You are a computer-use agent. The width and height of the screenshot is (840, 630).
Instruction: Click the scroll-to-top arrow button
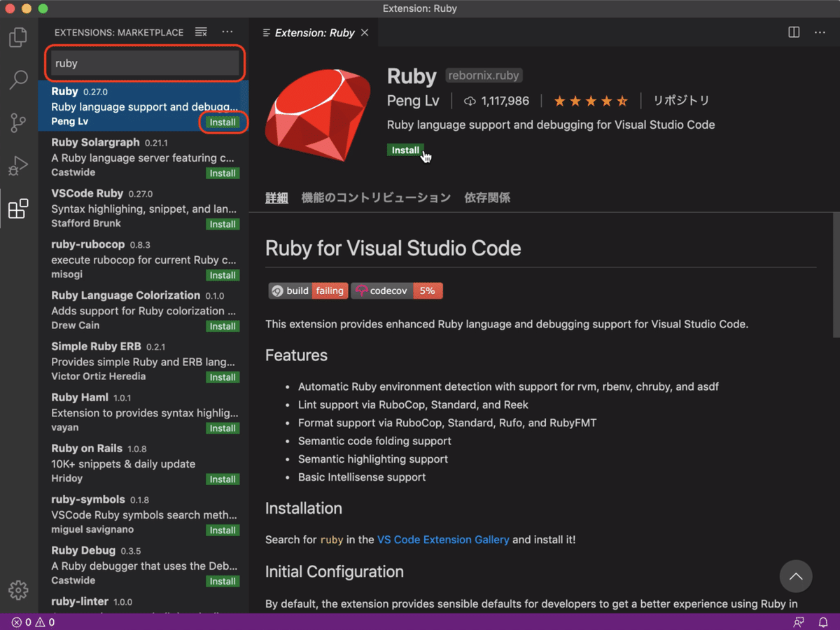click(796, 577)
